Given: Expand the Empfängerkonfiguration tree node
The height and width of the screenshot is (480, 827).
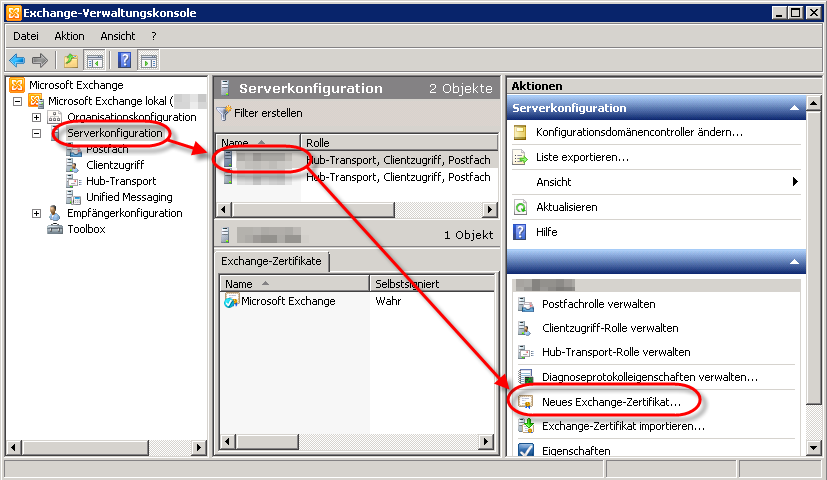Looking at the screenshot, I should pos(37,213).
